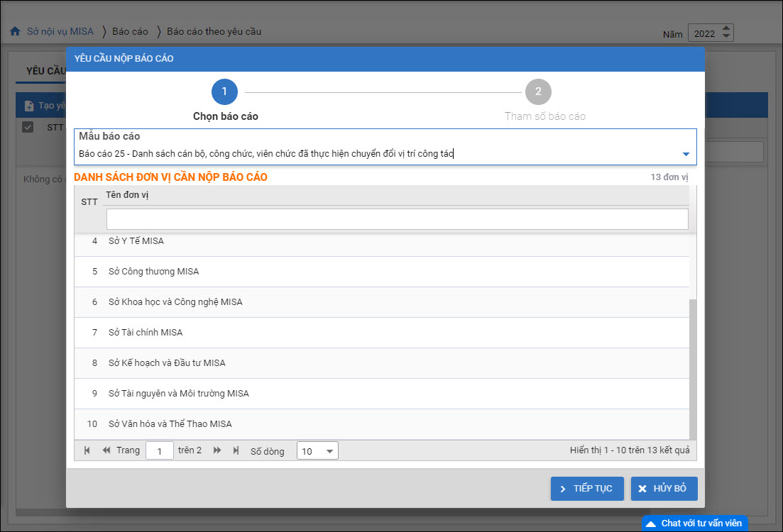The image size is (783, 532).
Task: Open the Báo cáo breadcrumb item
Action: click(130, 31)
